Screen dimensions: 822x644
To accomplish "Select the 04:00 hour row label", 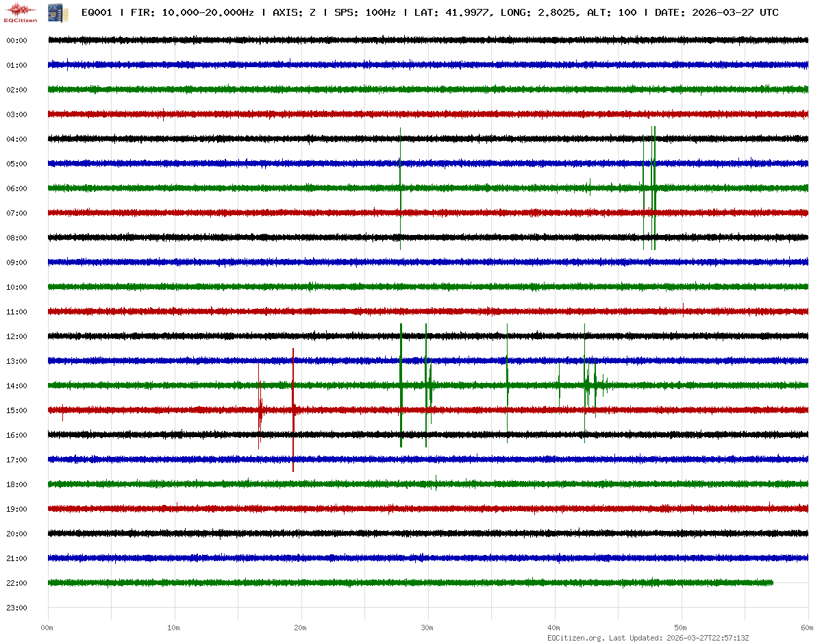I will [16, 139].
